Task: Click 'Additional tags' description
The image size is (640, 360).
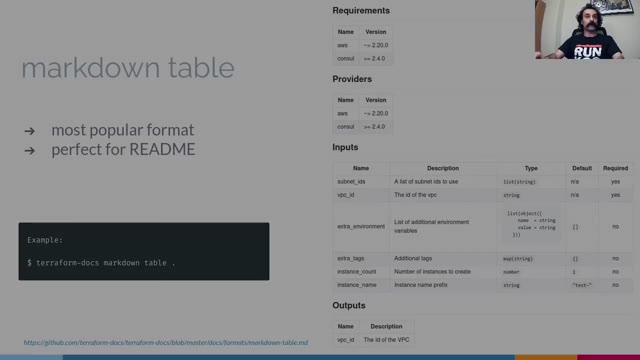Action: point(413,258)
